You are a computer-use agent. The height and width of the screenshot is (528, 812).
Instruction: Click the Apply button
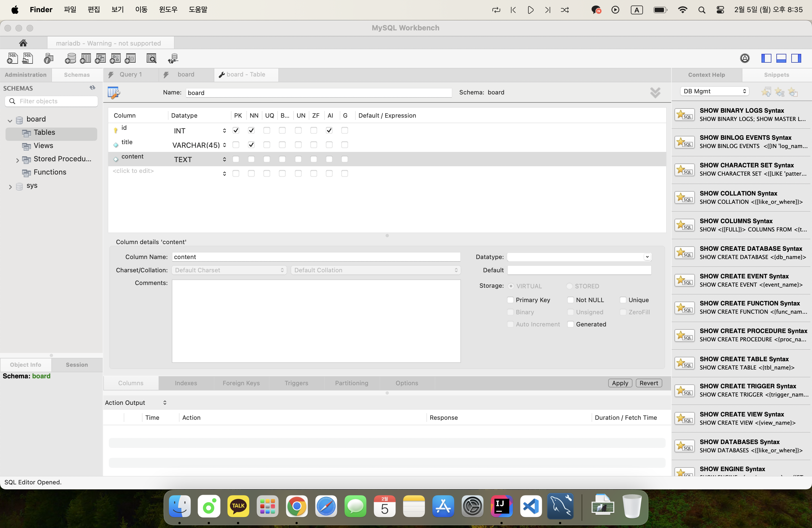[620, 383]
